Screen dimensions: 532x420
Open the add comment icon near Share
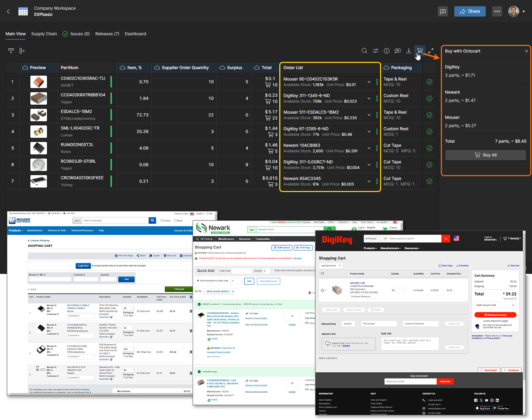tap(443, 11)
